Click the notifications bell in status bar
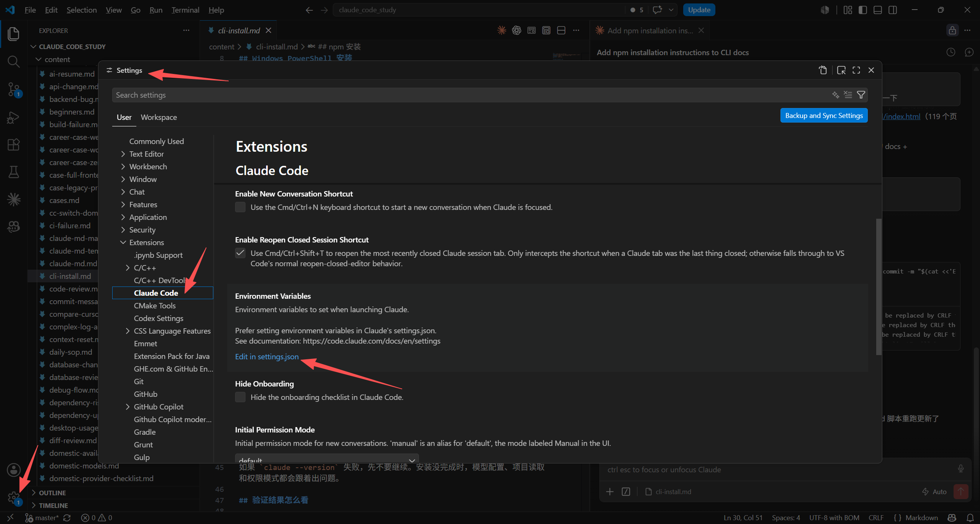Viewport: 980px width, 524px height. pyautogui.click(x=970, y=517)
